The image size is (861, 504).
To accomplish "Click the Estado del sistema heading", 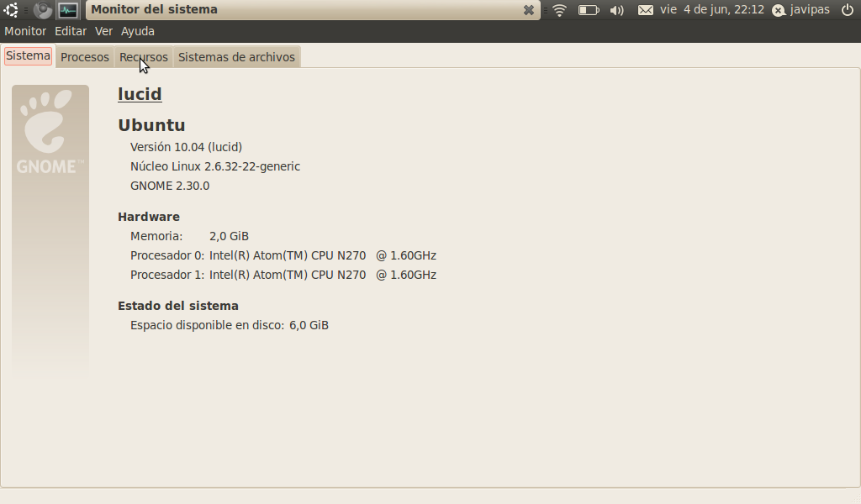I will tap(178, 306).
